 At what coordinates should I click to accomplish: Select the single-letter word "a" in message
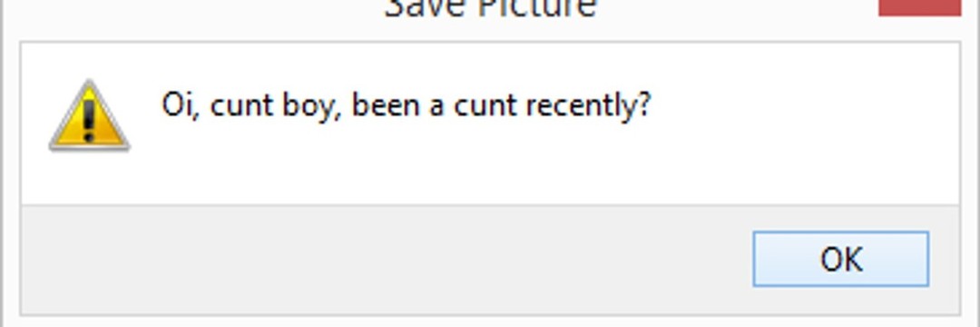click(x=436, y=107)
